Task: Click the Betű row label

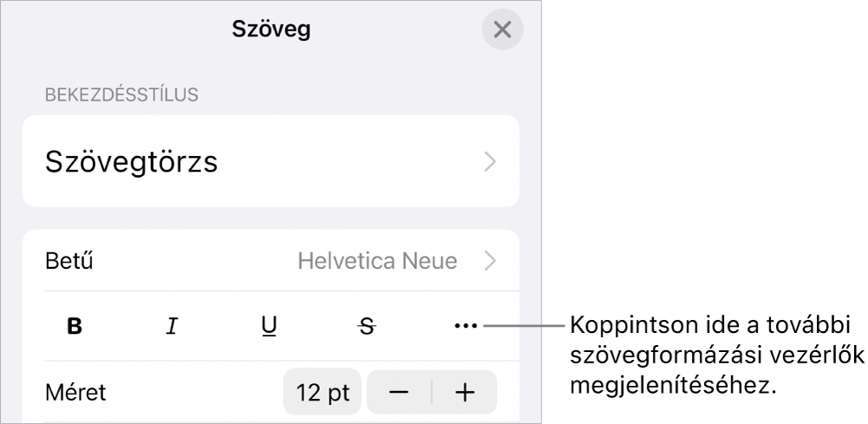Action: point(69,260)
